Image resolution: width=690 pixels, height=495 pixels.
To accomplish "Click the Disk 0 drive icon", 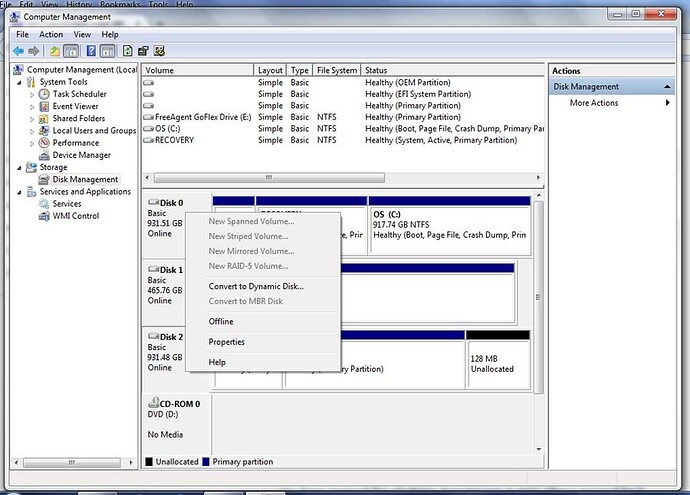I will click(x=154, y=202).
